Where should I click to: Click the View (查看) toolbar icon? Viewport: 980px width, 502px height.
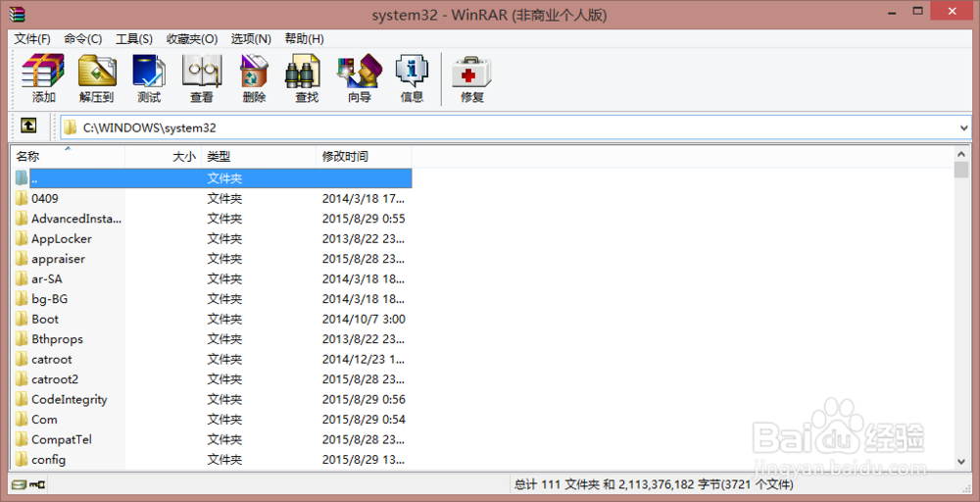201,78
